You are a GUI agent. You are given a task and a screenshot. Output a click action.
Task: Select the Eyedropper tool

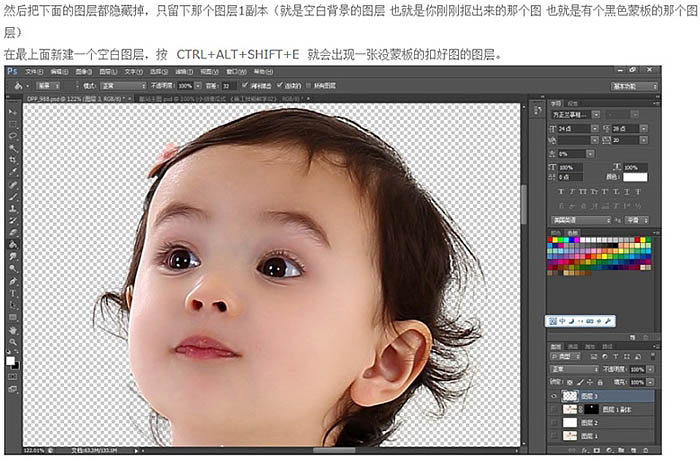pyautogui.click(x=13, y=172)
